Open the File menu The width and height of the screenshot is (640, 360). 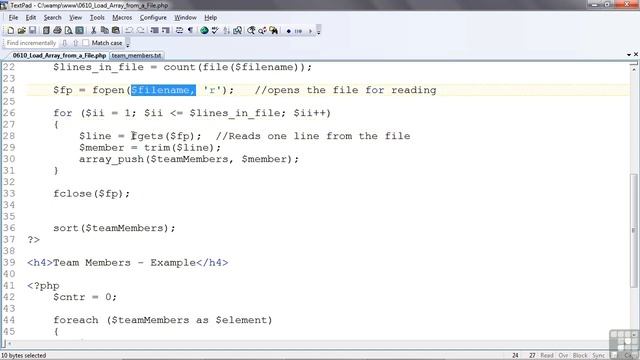13,18
